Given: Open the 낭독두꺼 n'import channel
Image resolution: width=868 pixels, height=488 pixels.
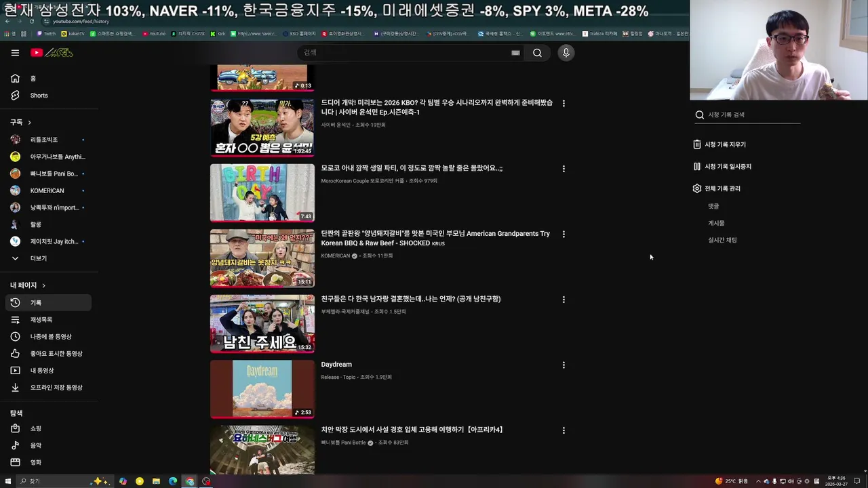Looking at the screenshot, I should pyautogui.click(x=47, y=207).
